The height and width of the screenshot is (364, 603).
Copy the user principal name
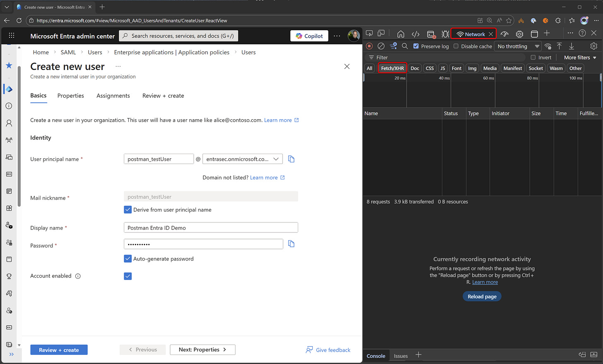pos(291,159)
